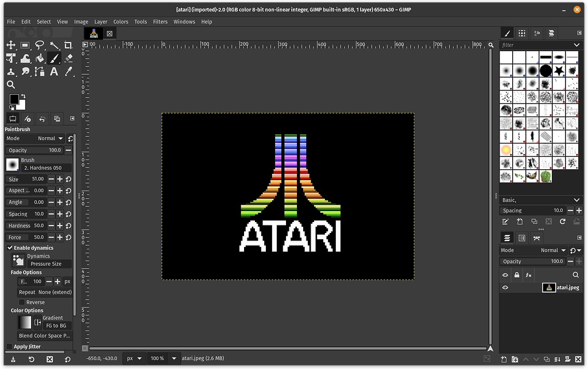588x369 pixels.
Task: Click the Free Select lasso tool
Action: 40,45
